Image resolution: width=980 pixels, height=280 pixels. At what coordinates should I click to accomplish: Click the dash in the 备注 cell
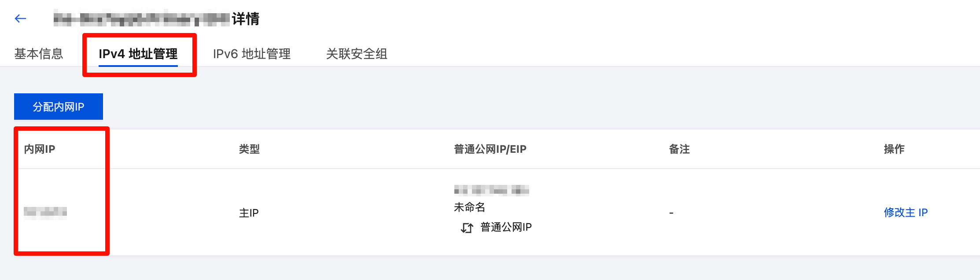pyautogui.click(x=671, y=213)
